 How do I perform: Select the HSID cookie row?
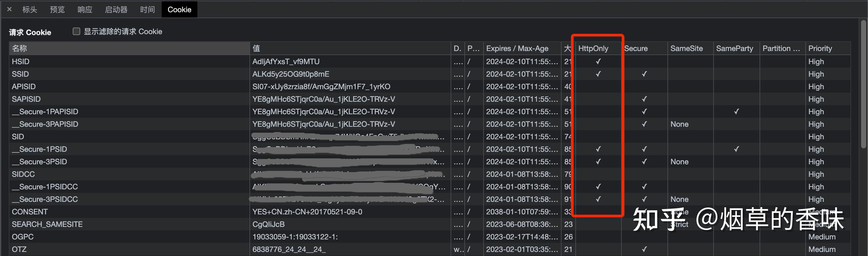(x=21, y=62)
